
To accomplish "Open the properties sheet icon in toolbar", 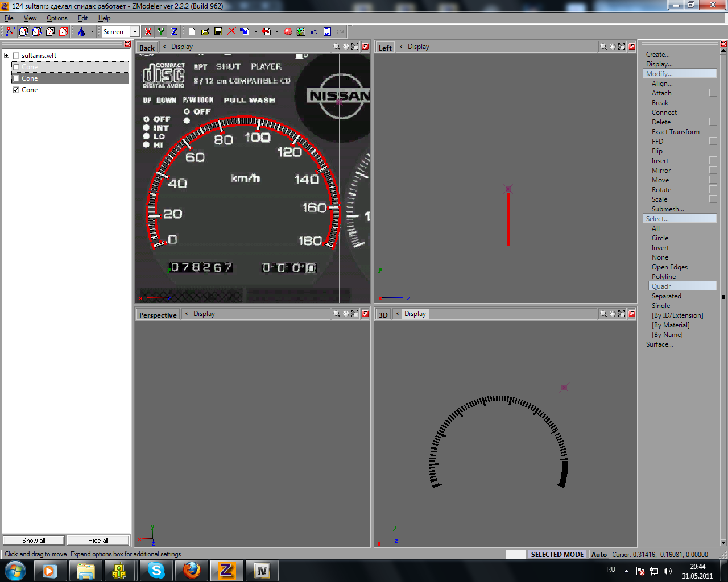I will (327, 32).
